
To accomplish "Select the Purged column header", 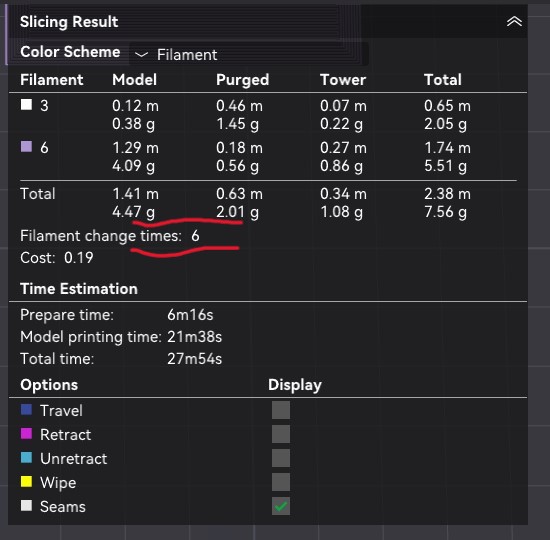I will pyautogui.click(x=242, y=80).
